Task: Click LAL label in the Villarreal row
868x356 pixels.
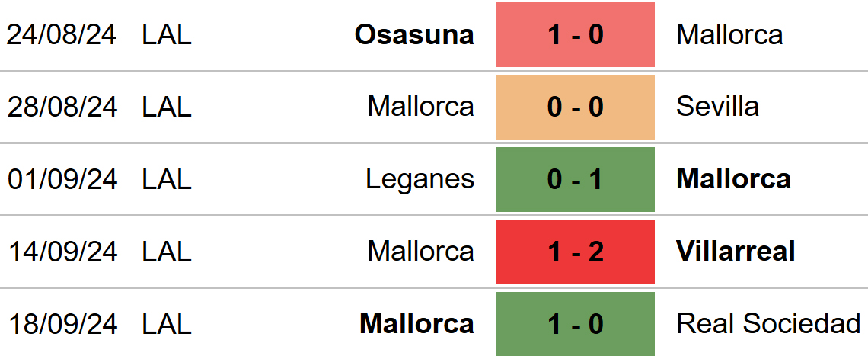Action: point(167,252)
